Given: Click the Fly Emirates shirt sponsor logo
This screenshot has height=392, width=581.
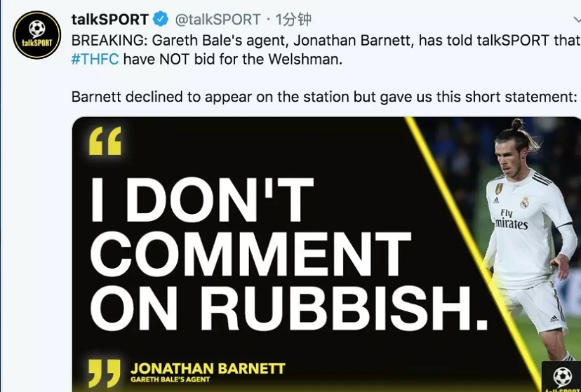Looking at the screenshot, I should point(510,220).
